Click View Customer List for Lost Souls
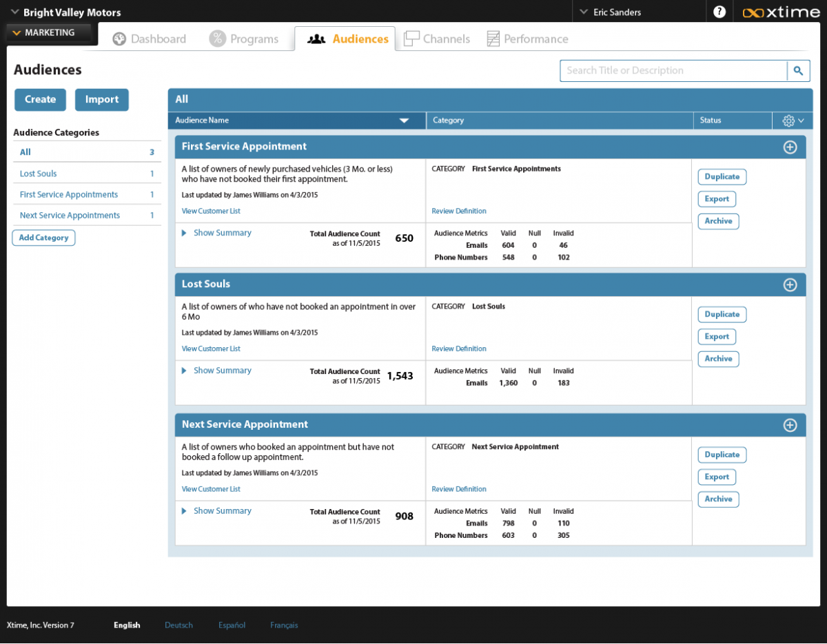The image size is (827, 644). point(211,349)
